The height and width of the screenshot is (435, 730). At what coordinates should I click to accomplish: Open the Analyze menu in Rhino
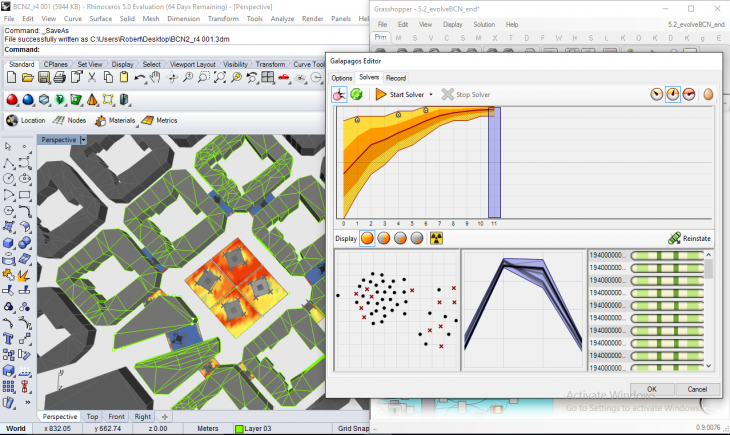[282, 18]
